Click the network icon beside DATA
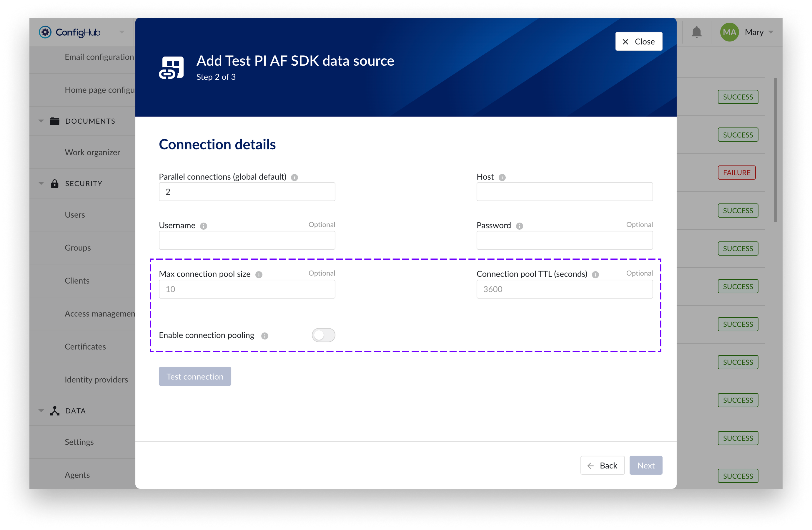Screen dimensions: 812x530 coord(55,410)
